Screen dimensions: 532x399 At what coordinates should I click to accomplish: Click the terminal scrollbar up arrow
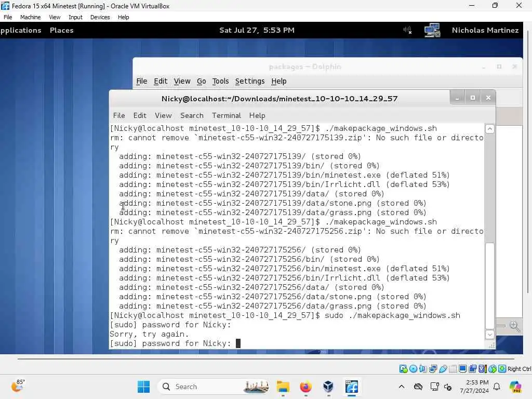[489, 129]
